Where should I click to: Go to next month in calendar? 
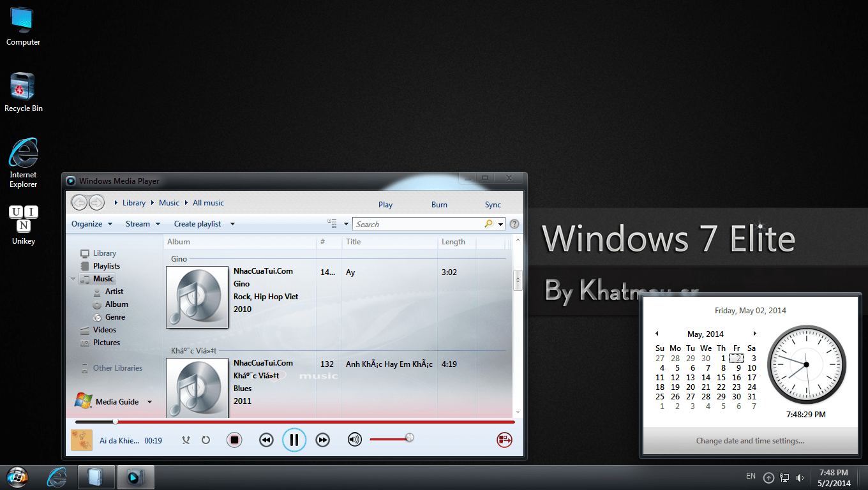pos(754,334)
